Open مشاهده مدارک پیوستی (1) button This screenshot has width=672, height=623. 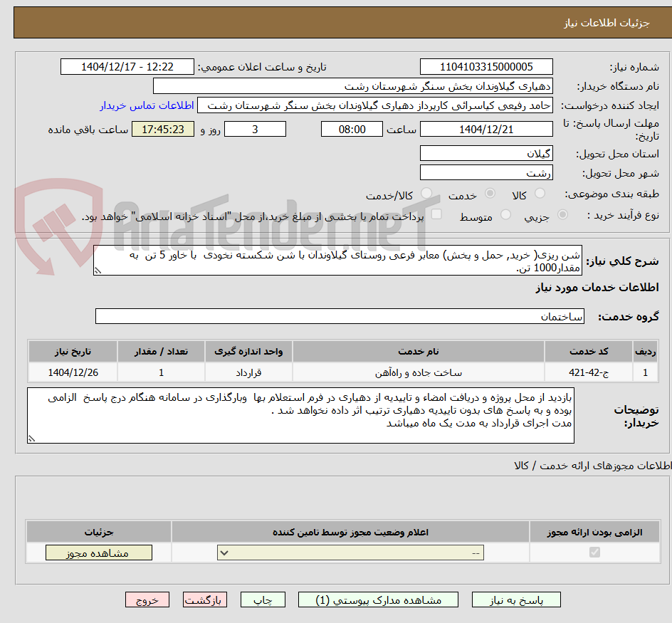point(378,600)
